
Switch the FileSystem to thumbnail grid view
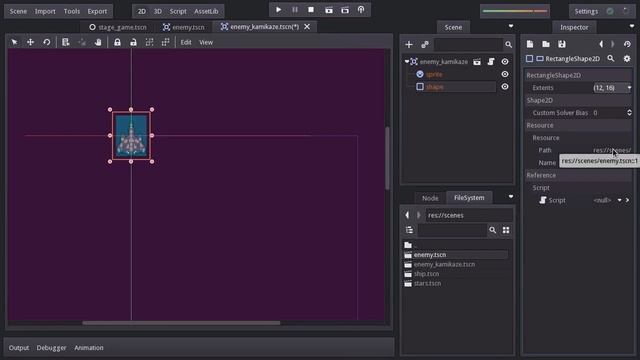click(x=506, y=230)
